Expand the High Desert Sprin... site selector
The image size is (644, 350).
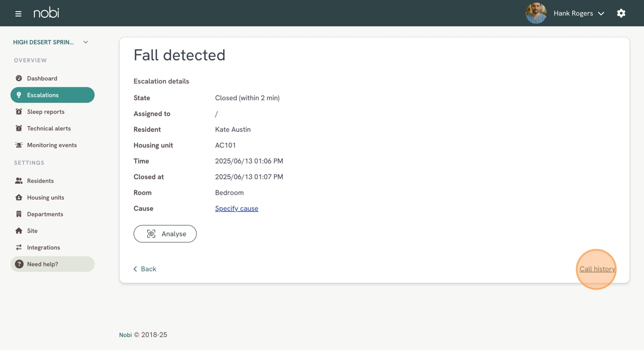click(x=51, y=42)
